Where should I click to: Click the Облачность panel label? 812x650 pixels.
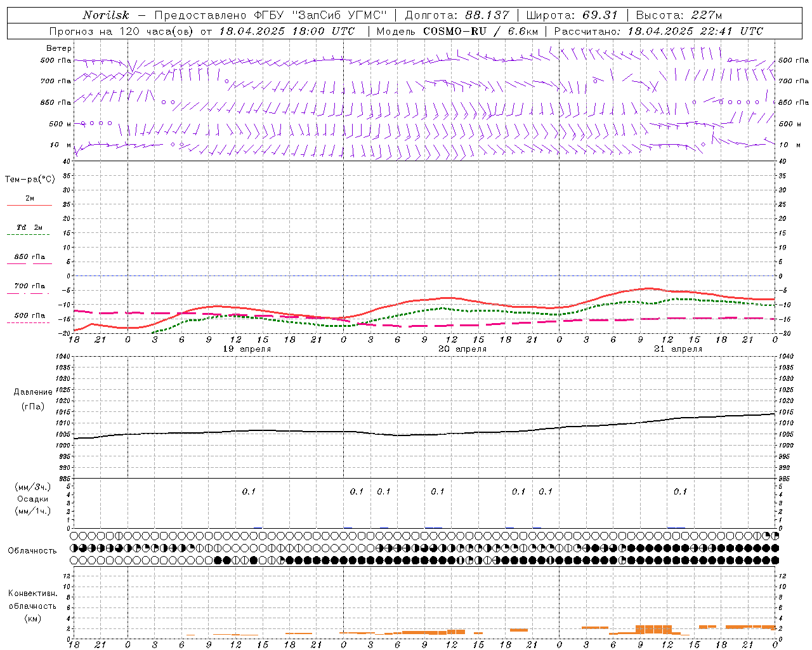click(32, 550)
